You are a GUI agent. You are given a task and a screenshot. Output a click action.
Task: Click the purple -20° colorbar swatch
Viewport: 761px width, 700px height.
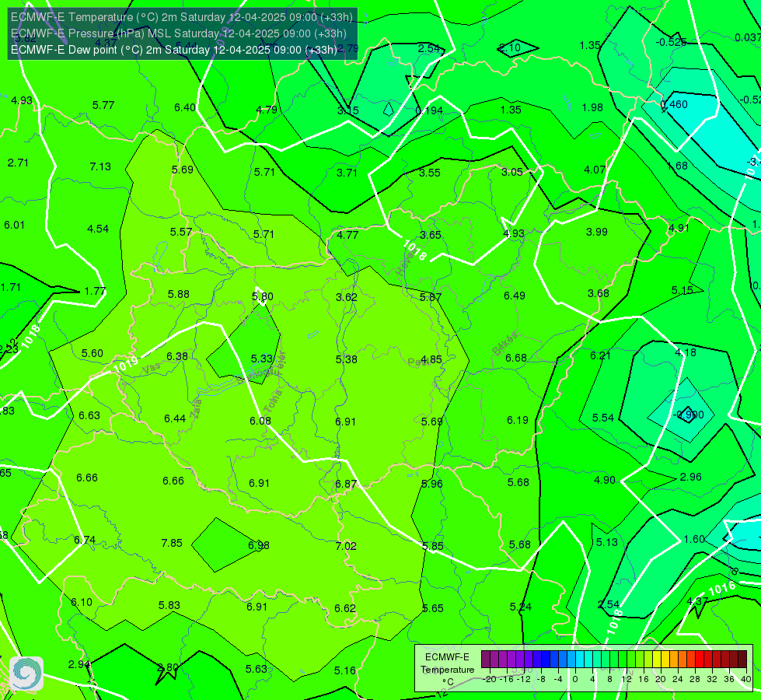pyautogui.click(x=486, y=660)
